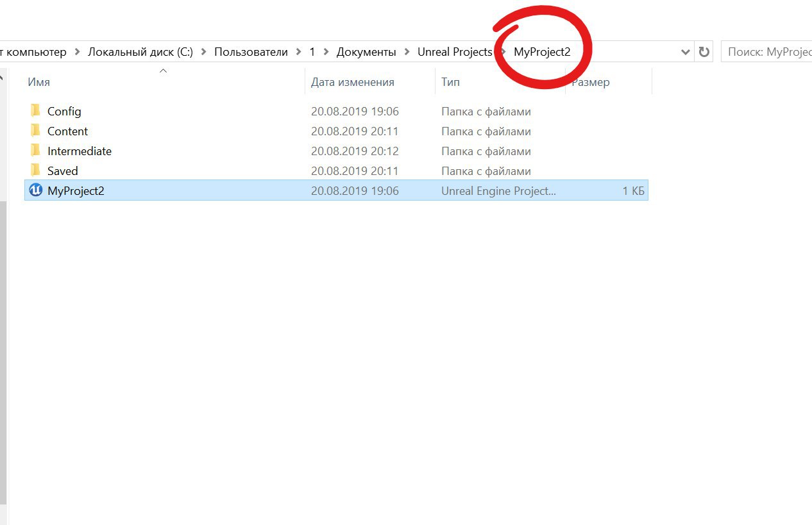The width and height of the screenshot is (812, 525).
Task: Expand the chevron before Локальный диск (C:)
Action: [78, 52]
